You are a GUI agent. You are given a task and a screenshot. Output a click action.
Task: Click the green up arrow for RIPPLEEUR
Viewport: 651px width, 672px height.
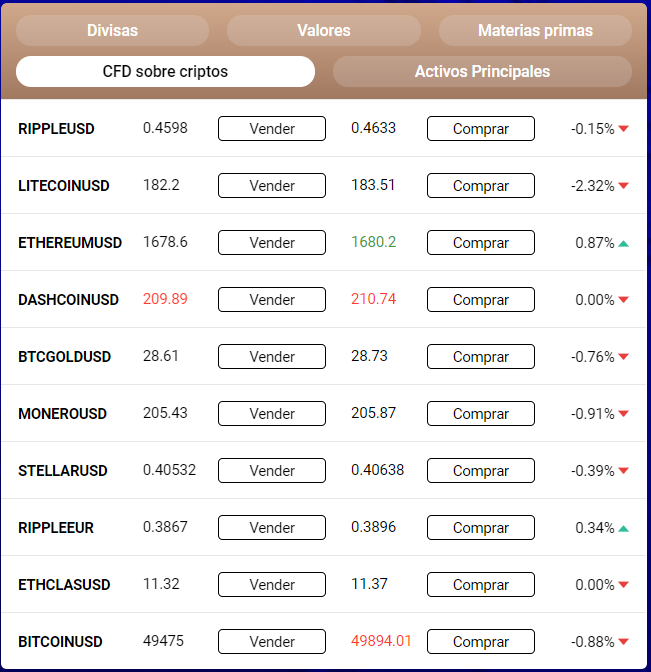coord(623,528)
